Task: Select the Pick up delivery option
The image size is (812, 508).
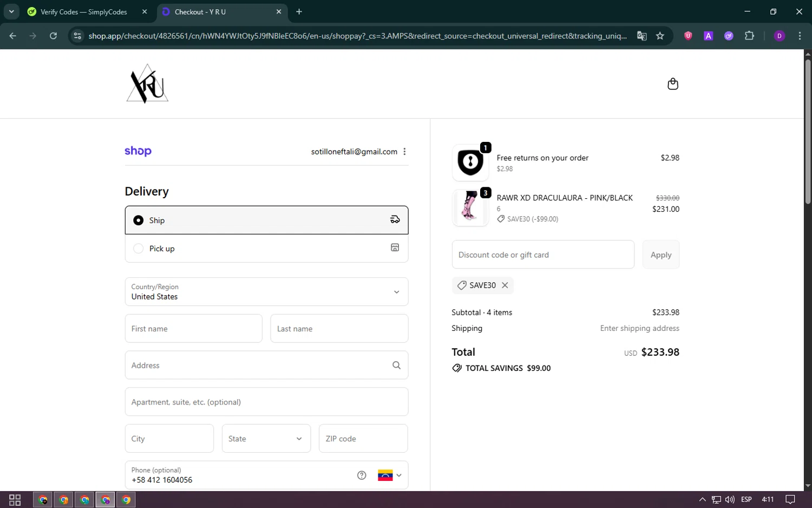Action: point(266,249)
